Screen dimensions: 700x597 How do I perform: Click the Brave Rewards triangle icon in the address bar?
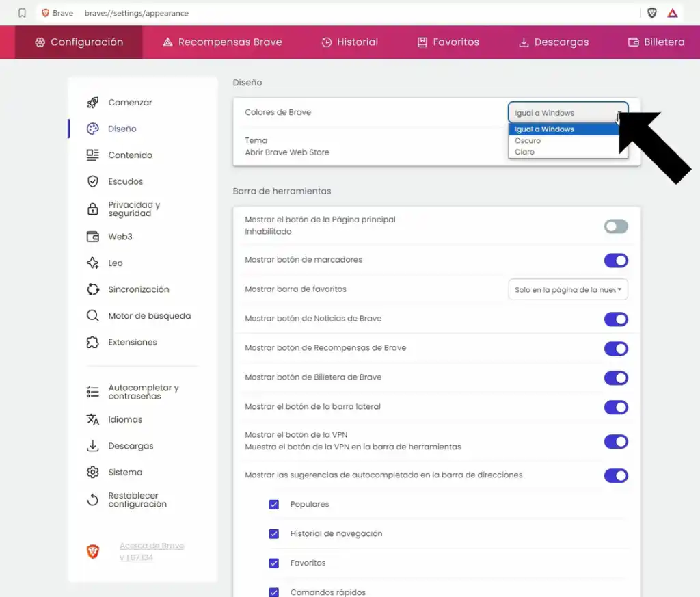673,13
